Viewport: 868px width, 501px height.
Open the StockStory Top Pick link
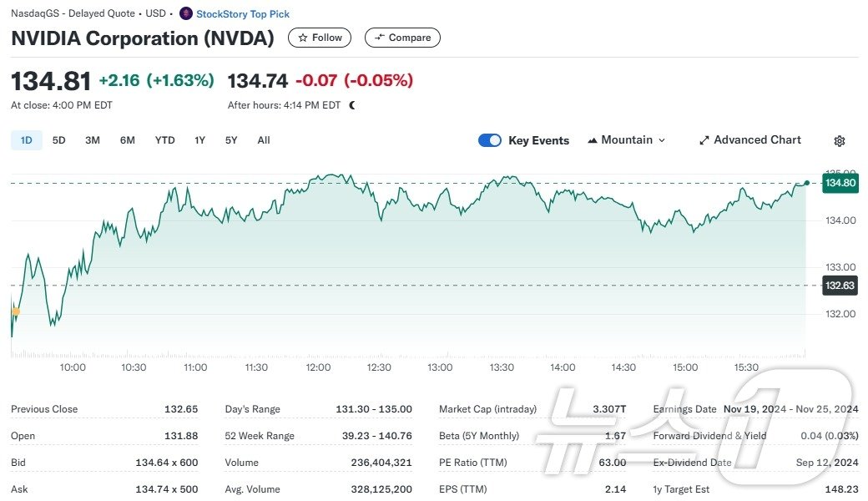pos(243,13)
